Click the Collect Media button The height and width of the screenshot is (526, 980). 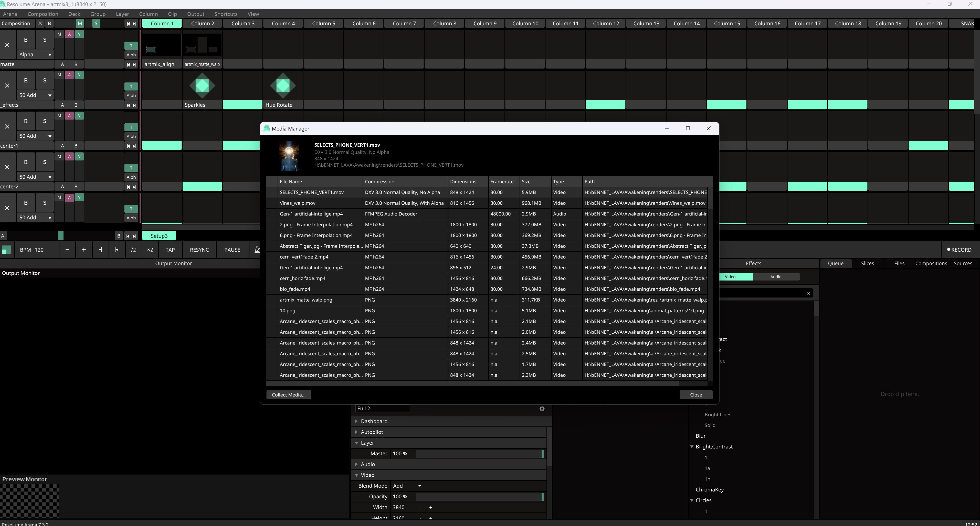[x=288, y=395]
